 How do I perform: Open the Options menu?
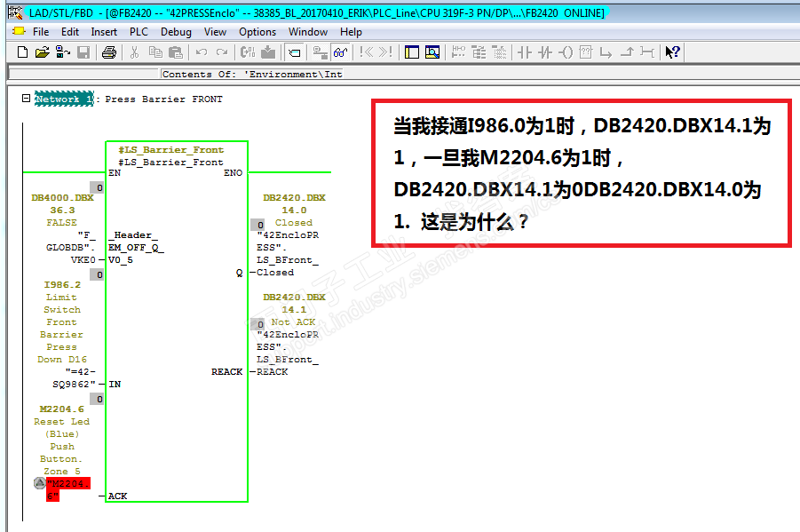click(x=257, y=32)
